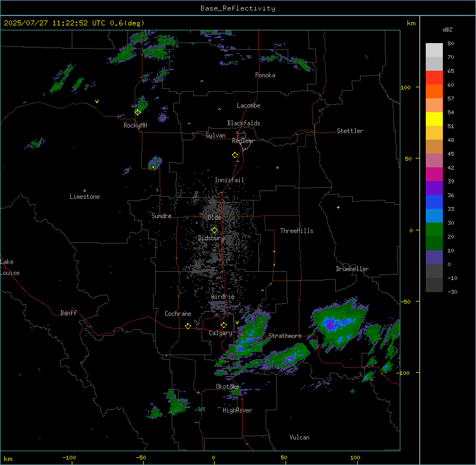476x465 pixels.
Task: Click the yellow diamond marker south of RedDeer
Action: click(x=235, y=155)
